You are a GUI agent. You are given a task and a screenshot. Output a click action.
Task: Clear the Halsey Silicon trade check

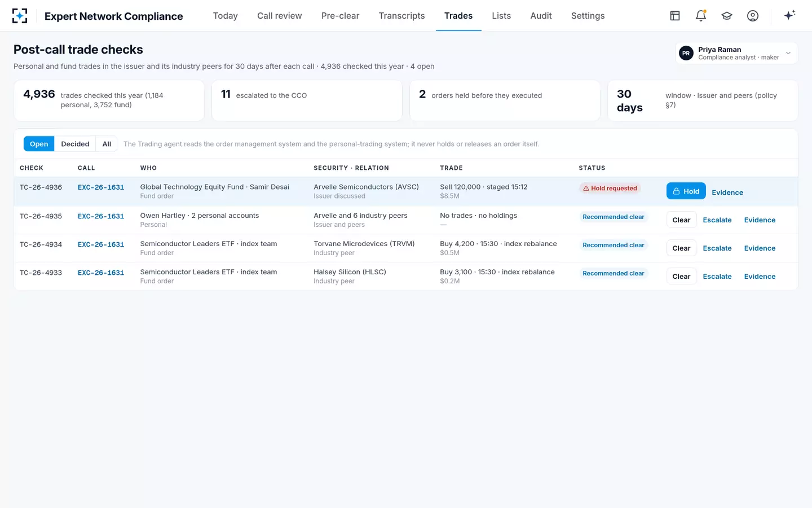(x=681, y=277)
